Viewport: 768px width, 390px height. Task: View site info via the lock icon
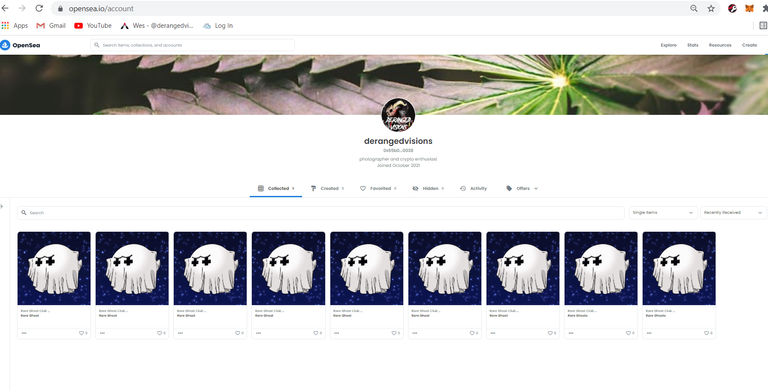pos(60,8)
